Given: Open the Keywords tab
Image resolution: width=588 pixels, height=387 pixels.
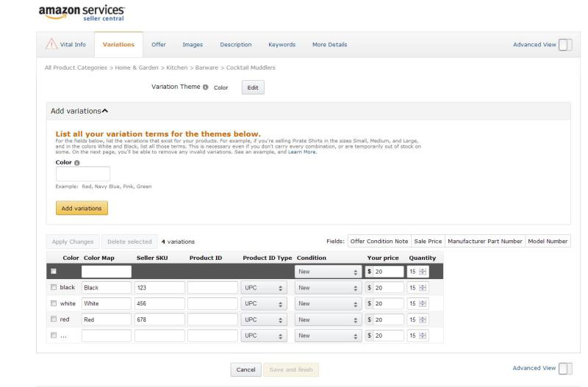Looking at the screenshot, I should pos(282,45).
